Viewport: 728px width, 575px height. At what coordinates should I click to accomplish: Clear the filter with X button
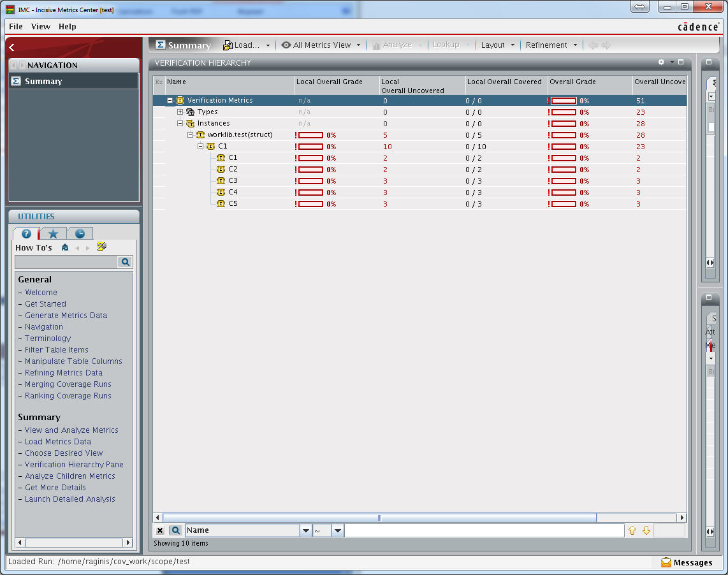pyautogui.click(x=160, y=530)
